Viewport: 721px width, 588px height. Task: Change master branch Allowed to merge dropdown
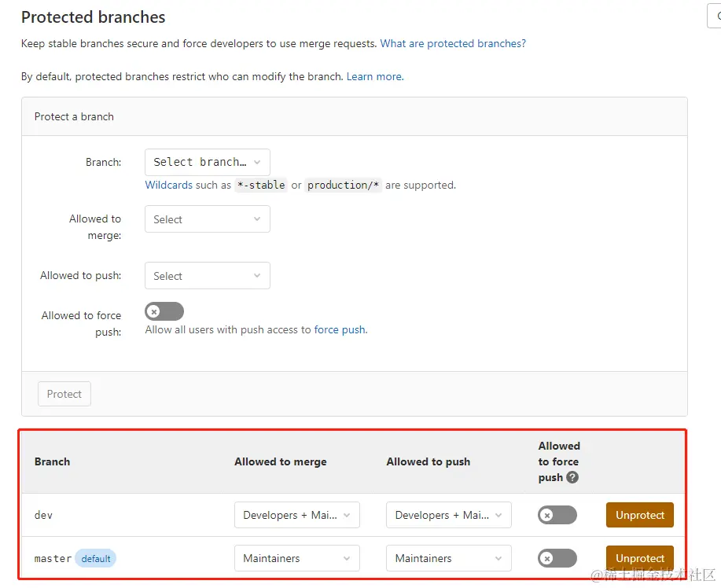click(x=297, y=558)
